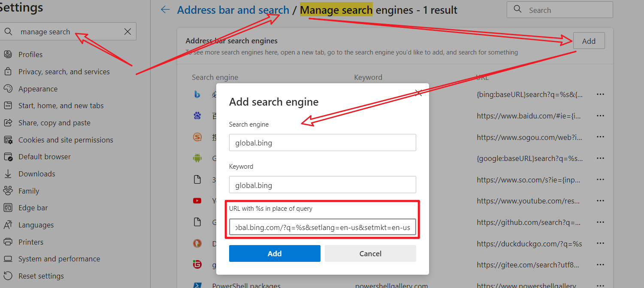This screenshot has height=288, width=644.
Task: Click the PowerShell packages row icon
Action: pyautogui.click(x=197, y=285)
